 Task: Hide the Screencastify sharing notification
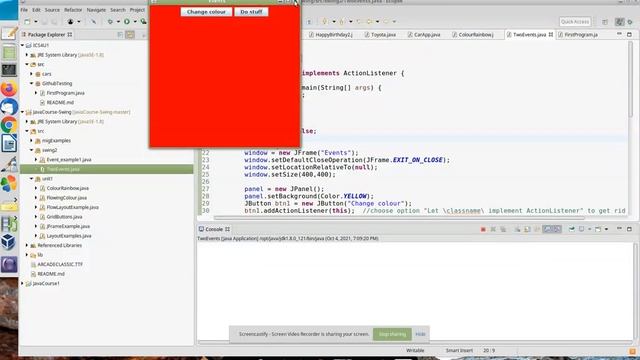(x=420, y=334)
